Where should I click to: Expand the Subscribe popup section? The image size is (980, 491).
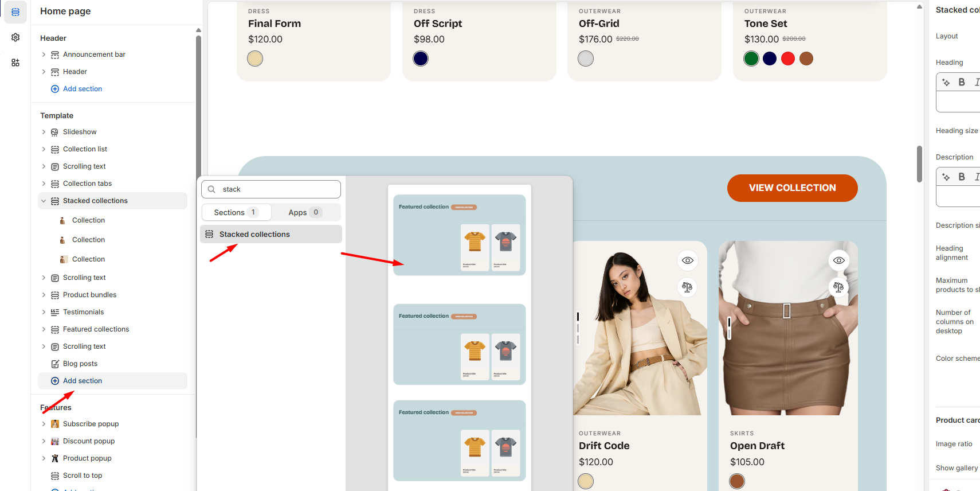(x=44, y=424)
